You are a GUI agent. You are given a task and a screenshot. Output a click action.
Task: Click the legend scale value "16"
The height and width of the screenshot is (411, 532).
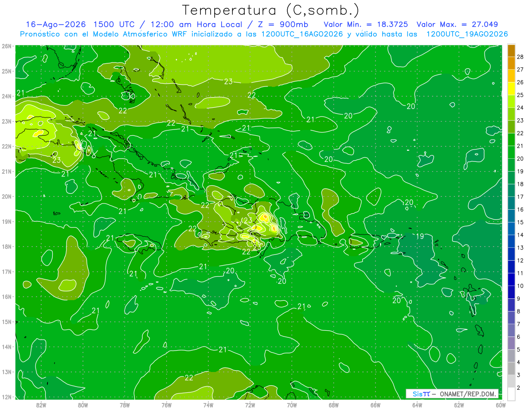click(520, 210)
